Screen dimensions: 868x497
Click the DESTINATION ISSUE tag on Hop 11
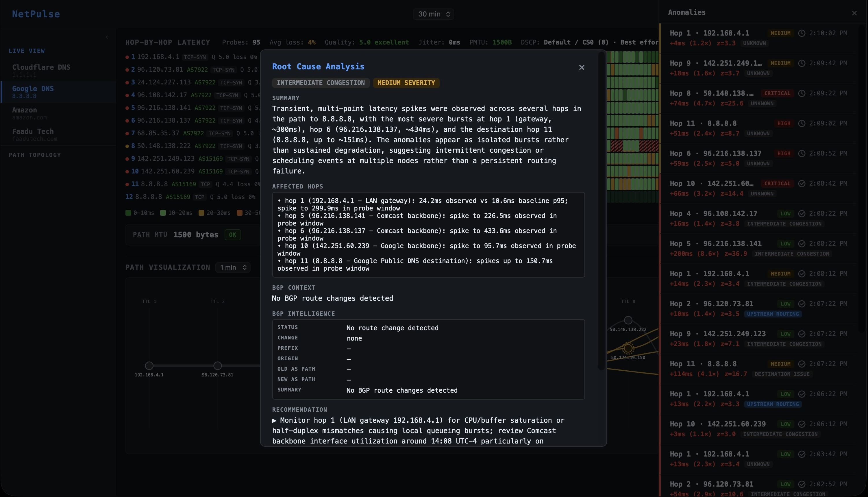[782, 374]
